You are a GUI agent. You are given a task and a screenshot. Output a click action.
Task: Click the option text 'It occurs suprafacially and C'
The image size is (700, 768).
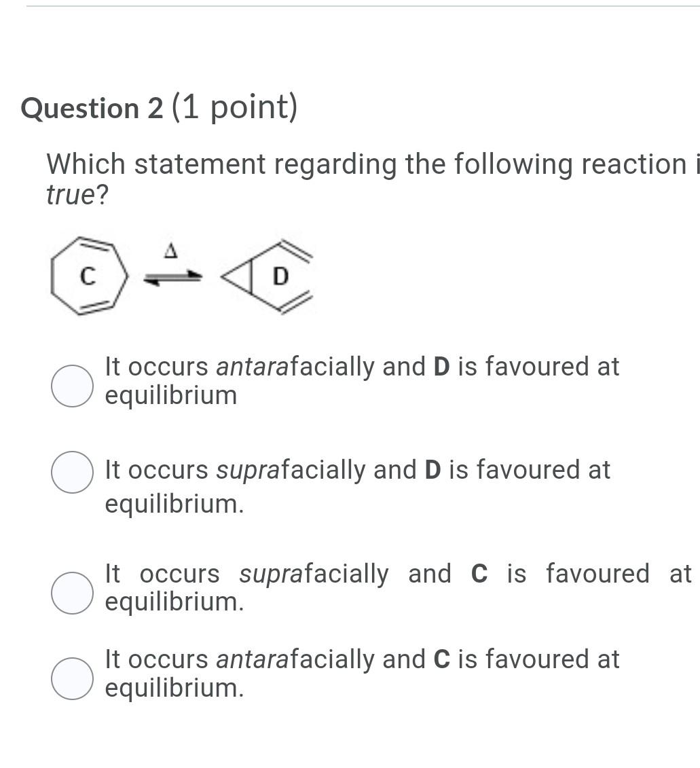tap(297, 574)
